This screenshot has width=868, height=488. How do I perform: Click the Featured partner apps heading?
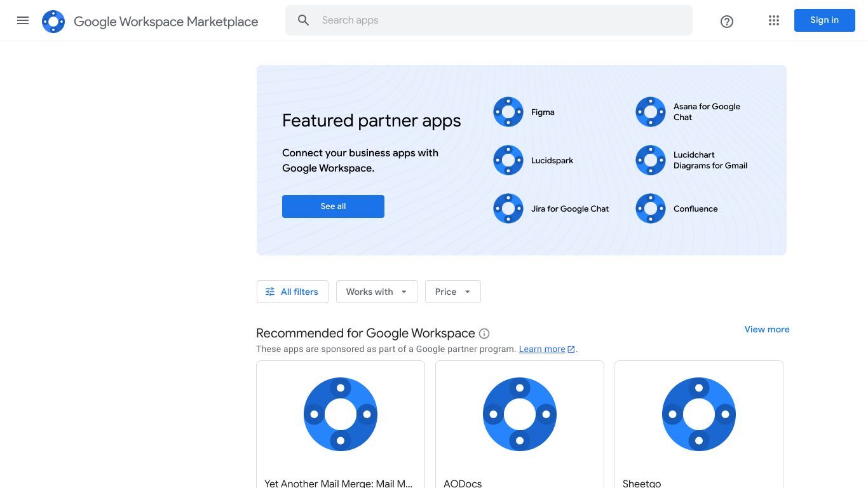click(372, 121)
